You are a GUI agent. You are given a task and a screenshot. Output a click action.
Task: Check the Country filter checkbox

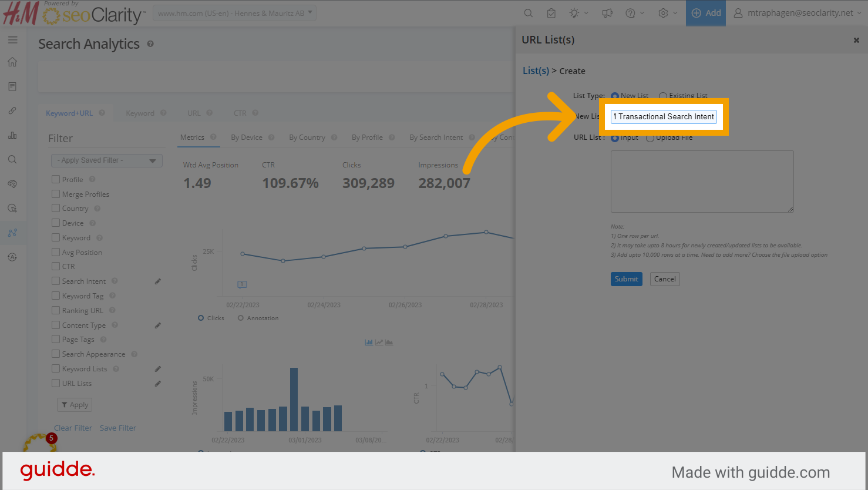(x=56, y=208)
